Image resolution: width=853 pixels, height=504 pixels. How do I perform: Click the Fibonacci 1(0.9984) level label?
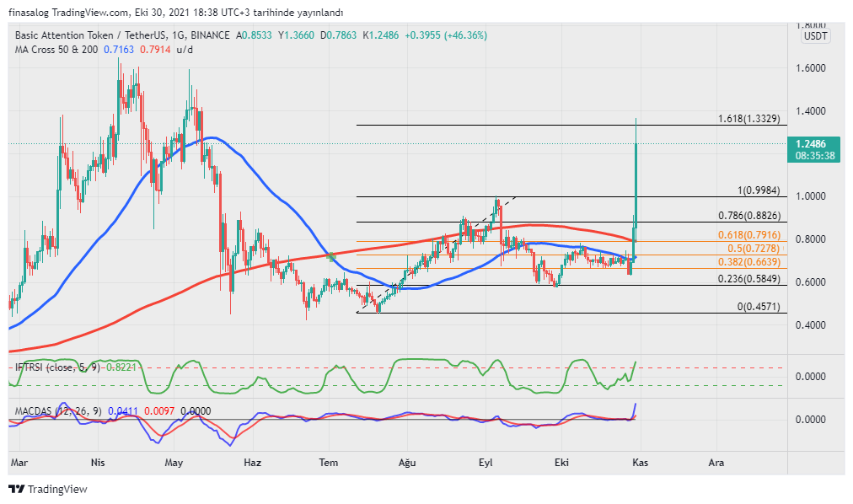[x=759, y=190]
